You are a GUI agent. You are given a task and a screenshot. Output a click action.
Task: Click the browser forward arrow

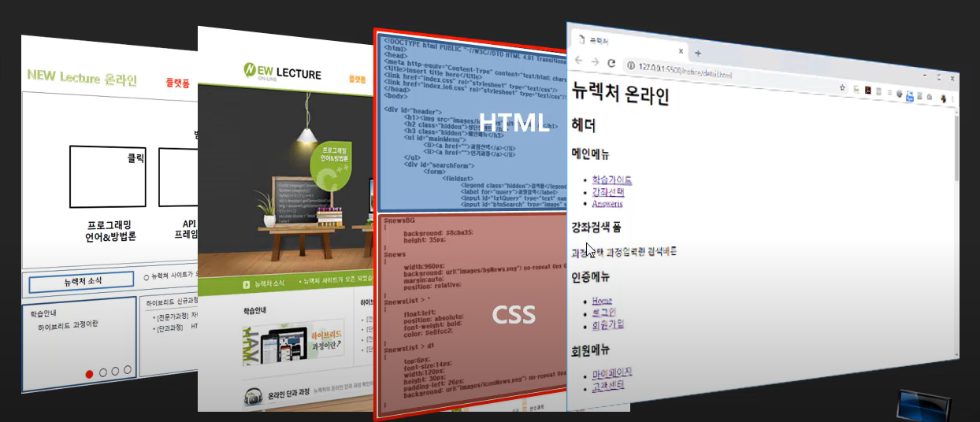(x=595, y=61)
